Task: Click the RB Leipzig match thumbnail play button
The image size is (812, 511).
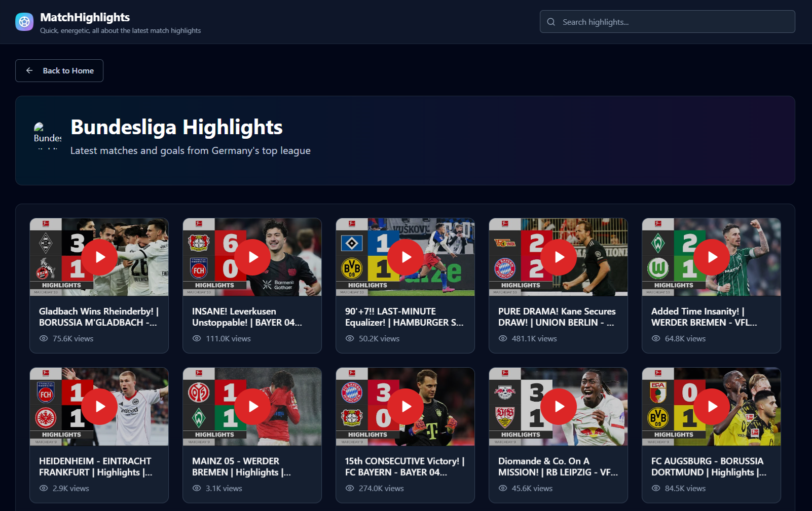Action: tap(559, 407)
